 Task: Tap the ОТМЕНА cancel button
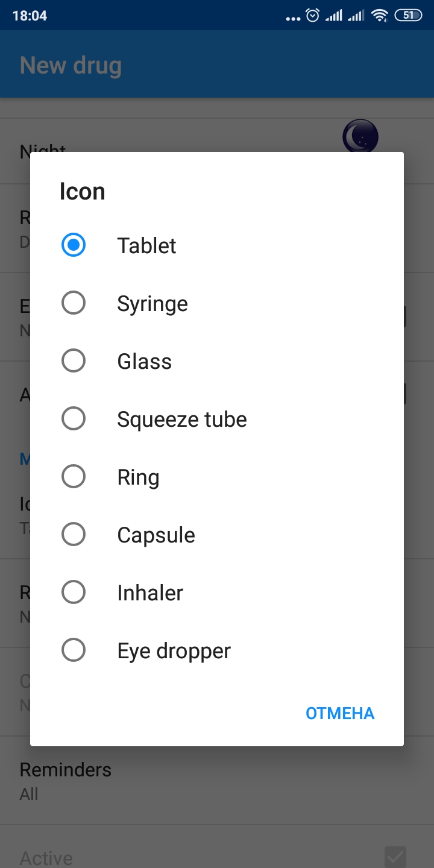pos(340,713)
